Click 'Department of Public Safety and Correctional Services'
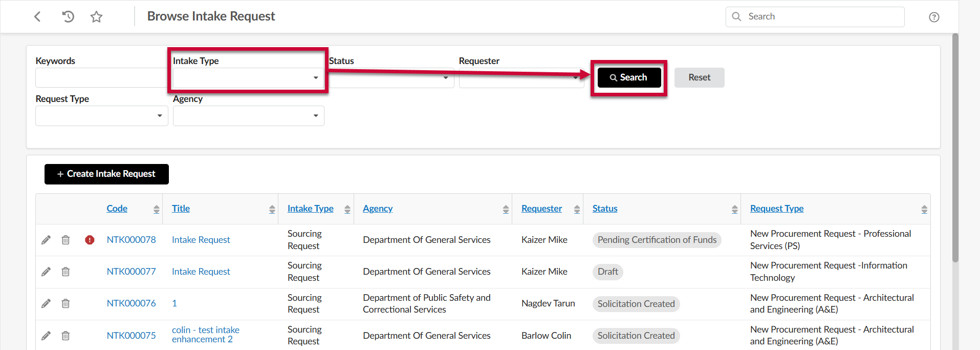The width and height of the screenshot is (980, 350). click(x=427, y=303)
